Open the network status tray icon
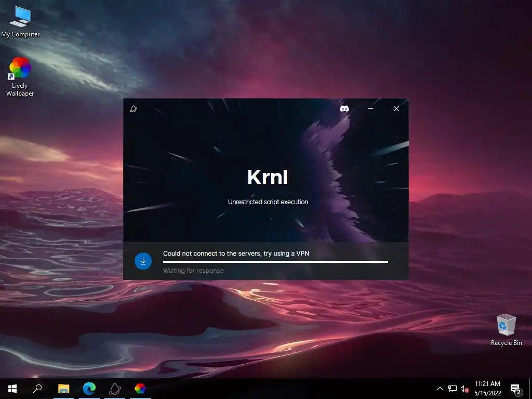 point(453,389)
